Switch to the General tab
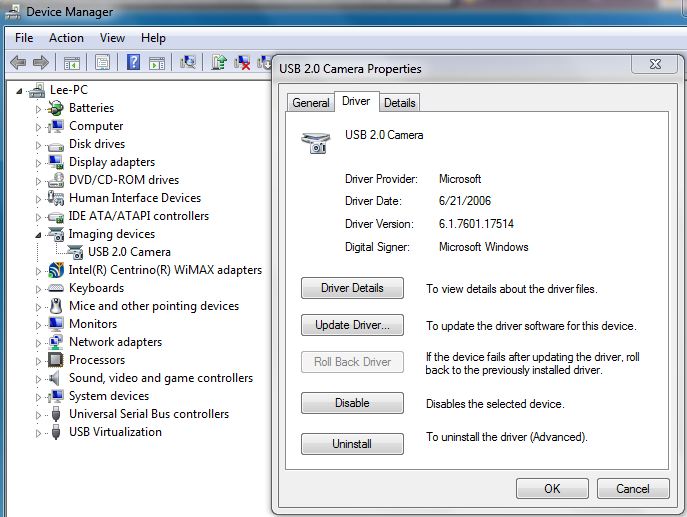 coord(311,103)
